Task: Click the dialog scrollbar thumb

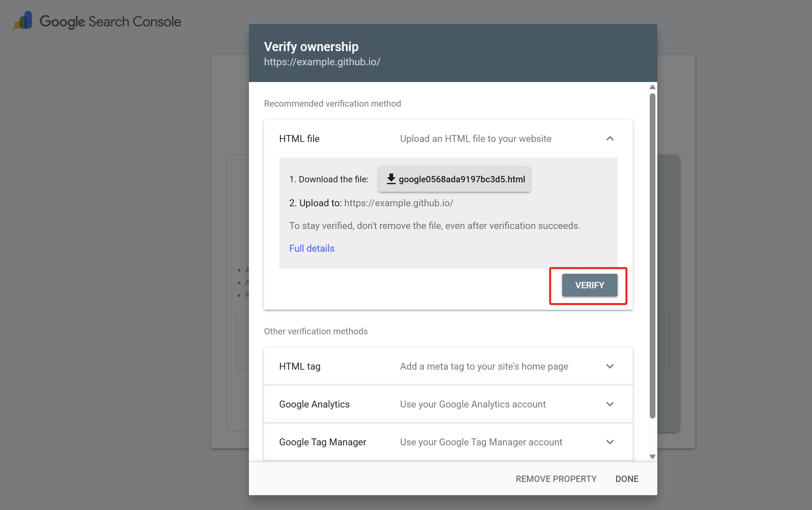Action: pyautogui.click(x=653, y=256)
